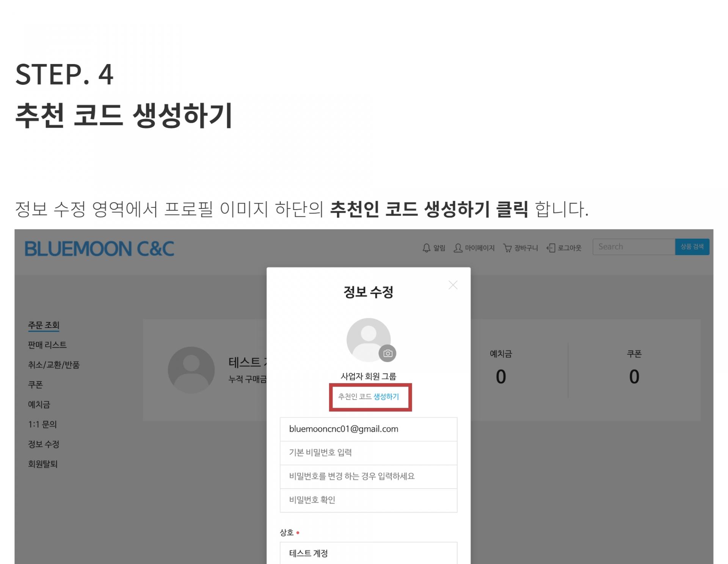Click the profile avatar in the dialog

tap(369, 340)
